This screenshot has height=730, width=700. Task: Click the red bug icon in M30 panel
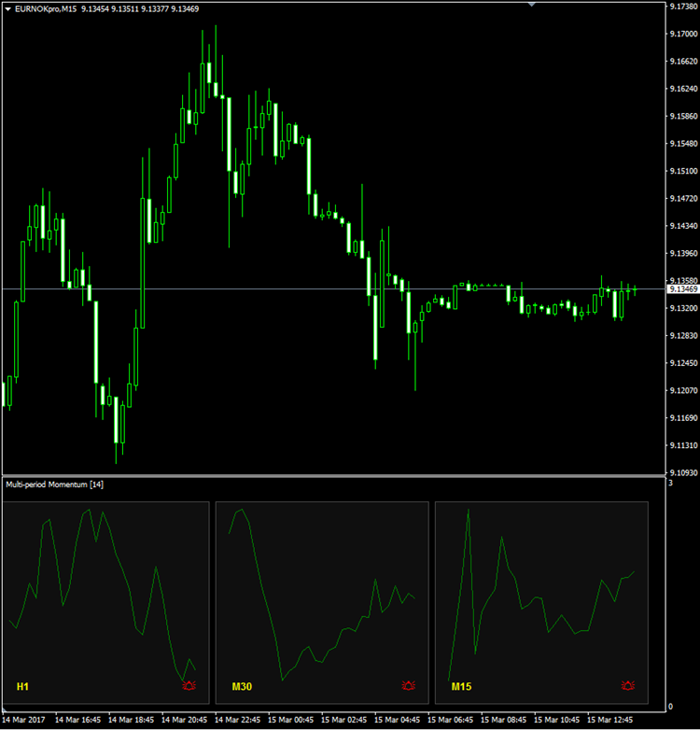click(408, 686)
